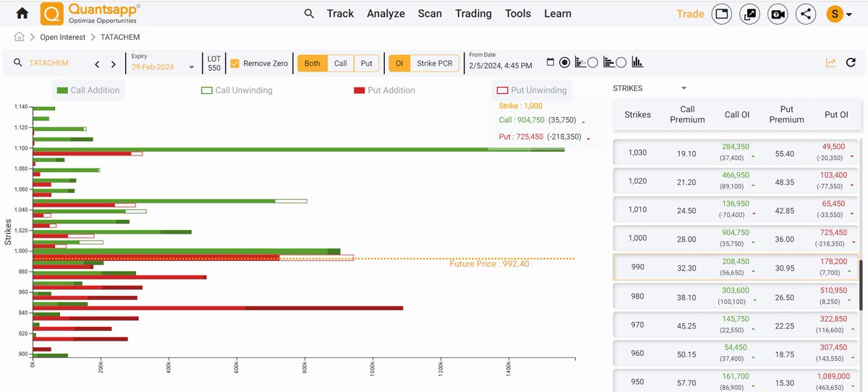The width and height of the screenshot is (868, 392).
Task: Click the breadcrumb home icon
Action: point(19,37)
